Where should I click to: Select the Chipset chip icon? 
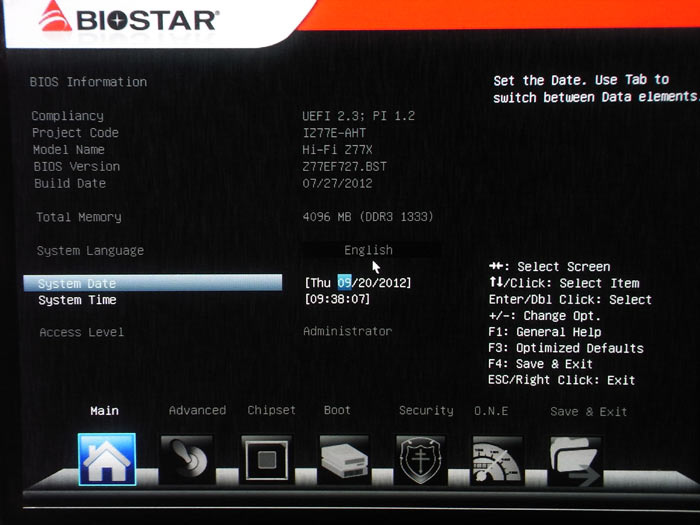pos(266,461)
